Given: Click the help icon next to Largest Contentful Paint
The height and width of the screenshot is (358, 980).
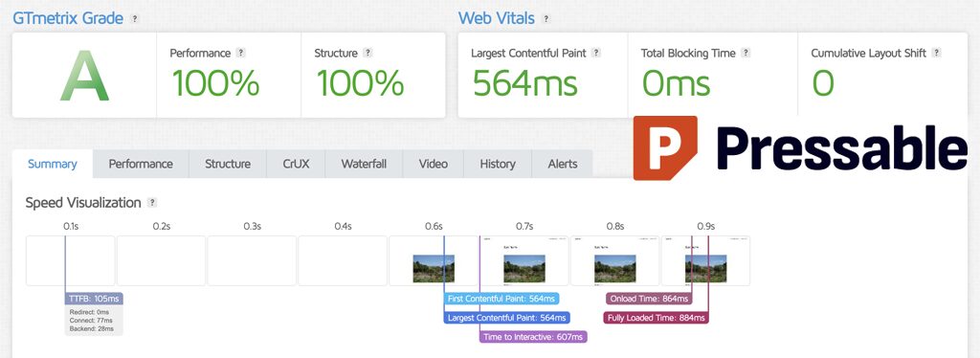Looking at the screenshot, I should click(596, 53).
